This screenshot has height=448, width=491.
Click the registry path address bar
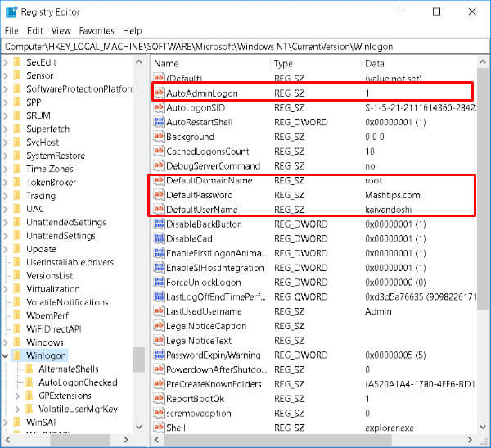coord(245,47)
